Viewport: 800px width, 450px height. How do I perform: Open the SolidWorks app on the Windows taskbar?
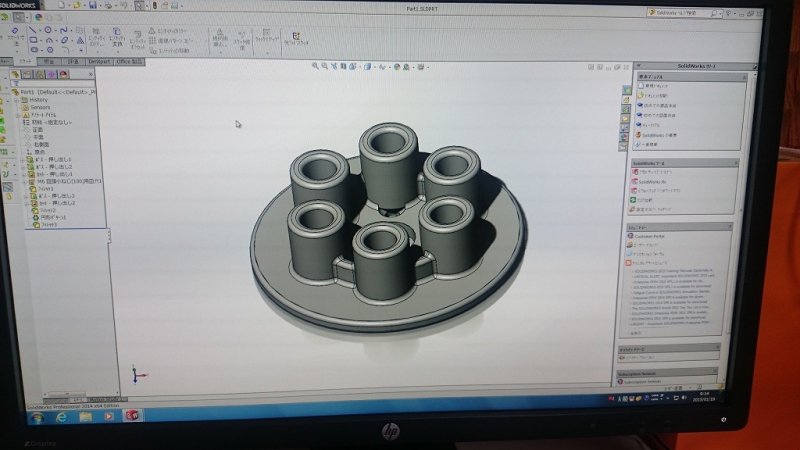coord(133,416)
